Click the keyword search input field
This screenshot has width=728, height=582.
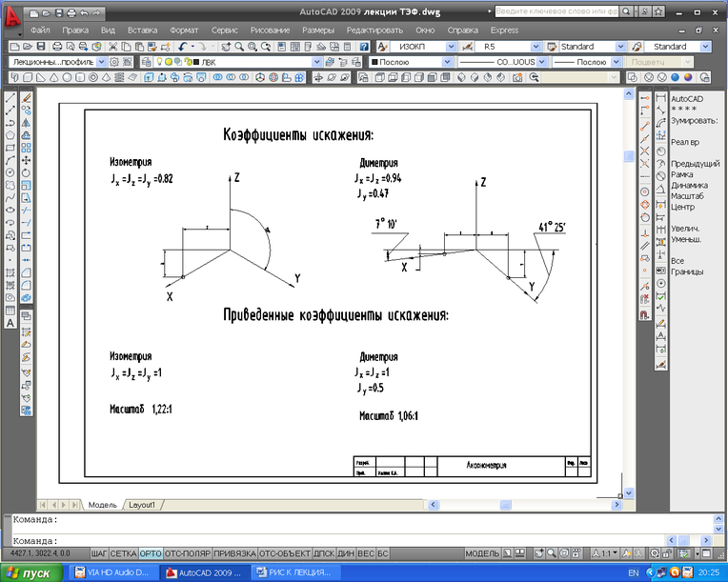click(x=556, y=11)
